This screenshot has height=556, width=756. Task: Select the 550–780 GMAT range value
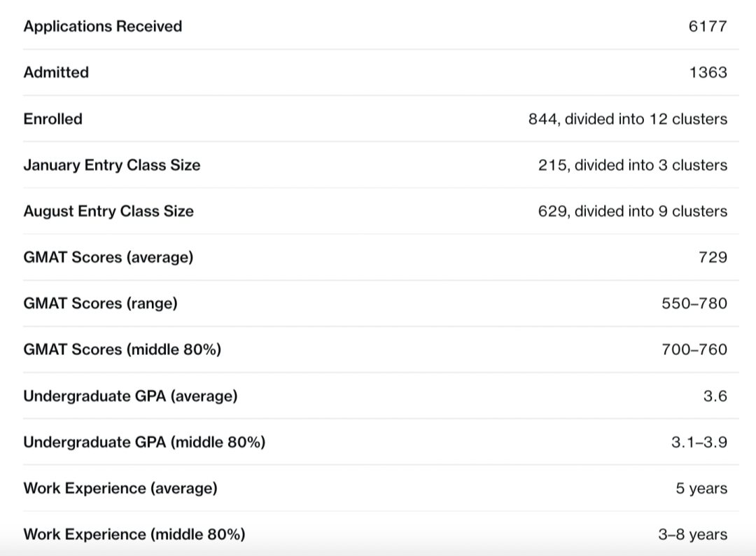[x=694, y=303]
